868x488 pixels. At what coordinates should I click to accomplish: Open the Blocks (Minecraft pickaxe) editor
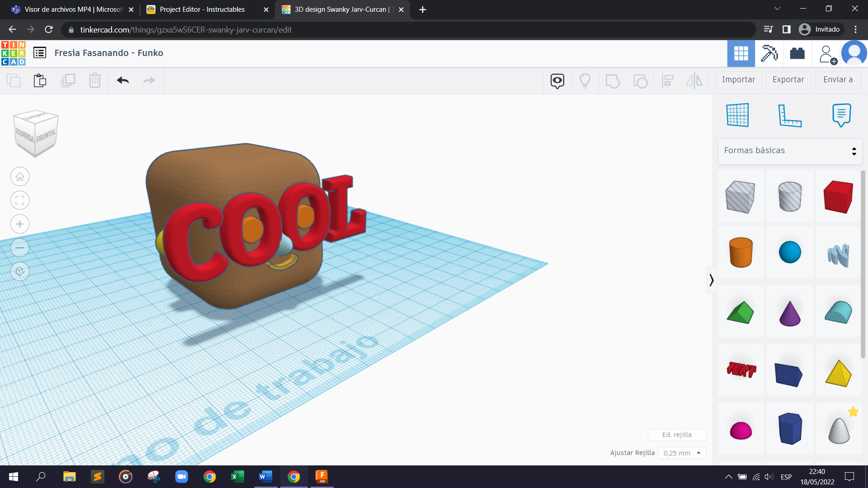(769, 53)
